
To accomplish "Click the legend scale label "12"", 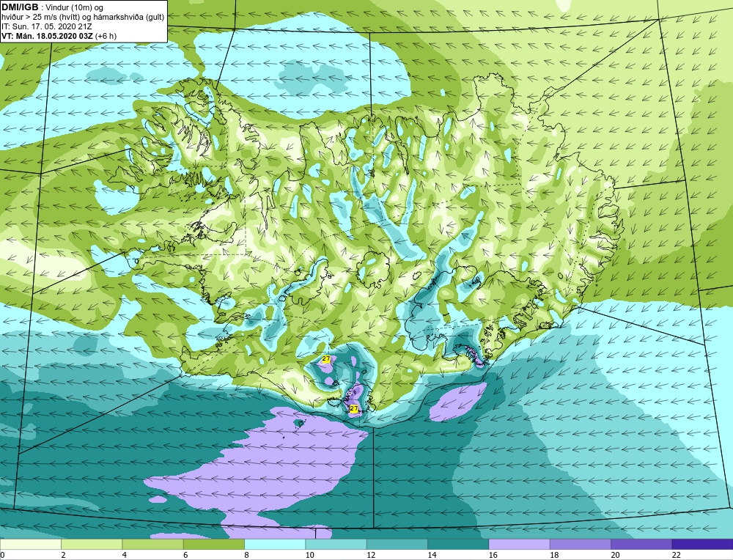I will tap(371, 555).
